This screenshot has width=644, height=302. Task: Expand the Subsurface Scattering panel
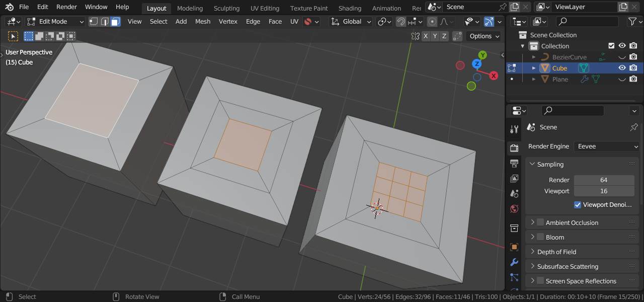pos(532,266)
